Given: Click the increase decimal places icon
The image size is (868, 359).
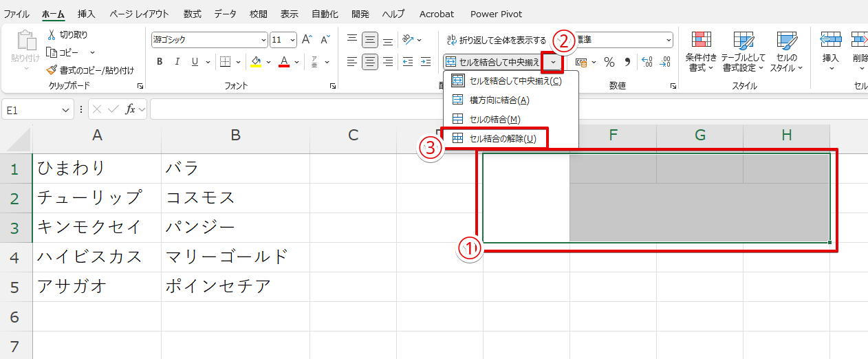Looking at the screenshot, I should click(647, 62).
